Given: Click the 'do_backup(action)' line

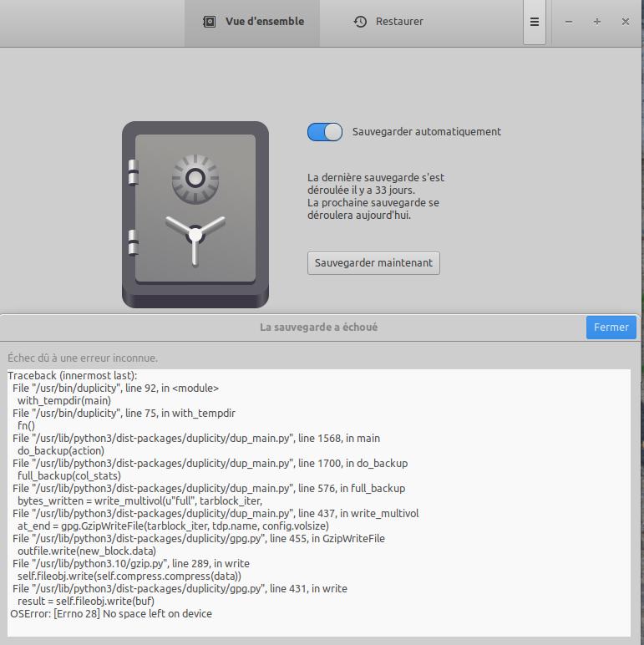Looking at the screenshot, I should pyautogui.click(x=61, y=451).
